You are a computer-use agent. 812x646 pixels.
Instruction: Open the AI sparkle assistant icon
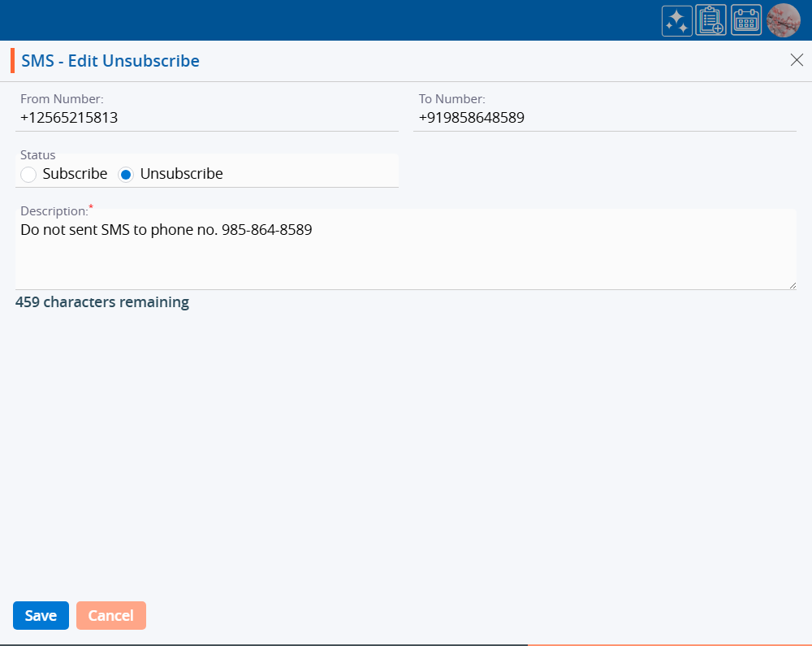coord(677,20)
